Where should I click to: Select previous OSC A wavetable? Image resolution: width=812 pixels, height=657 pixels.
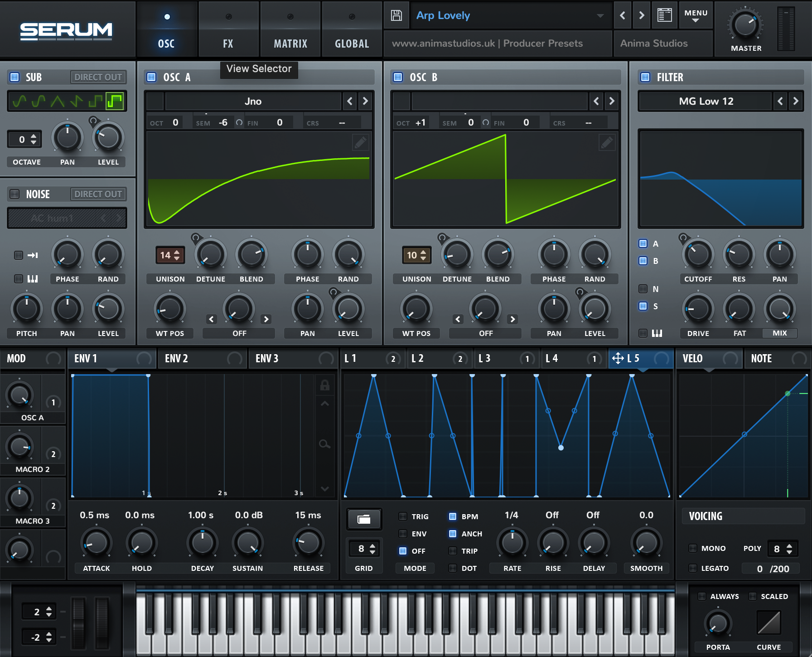(350, 101)
